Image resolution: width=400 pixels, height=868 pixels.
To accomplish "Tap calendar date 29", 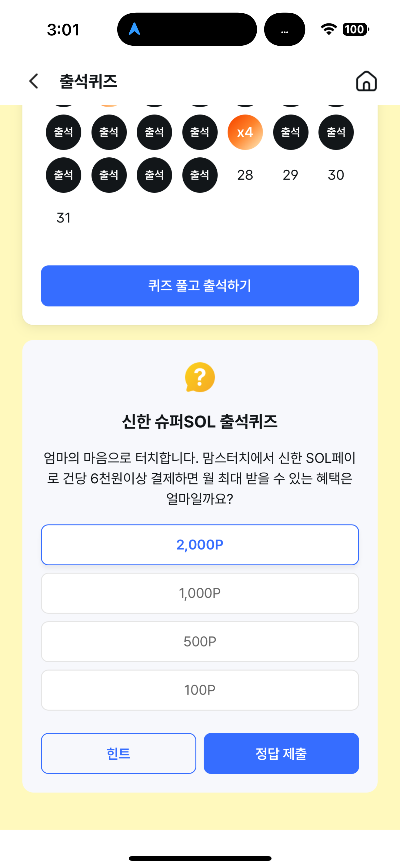I will coord(290,175).
